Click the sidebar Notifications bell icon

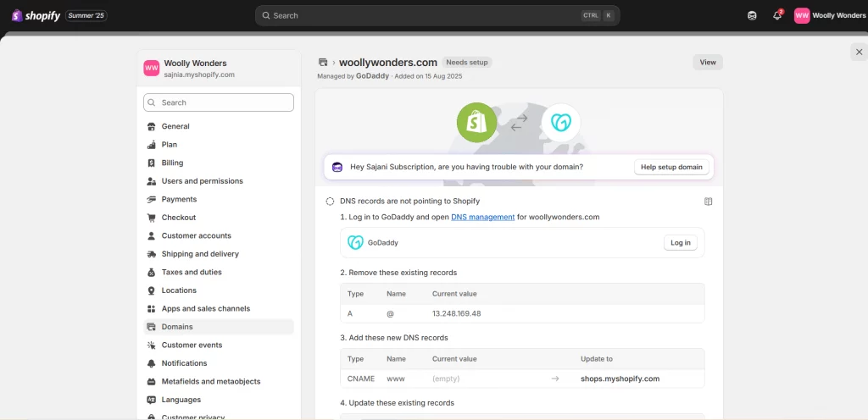point(151,363)
